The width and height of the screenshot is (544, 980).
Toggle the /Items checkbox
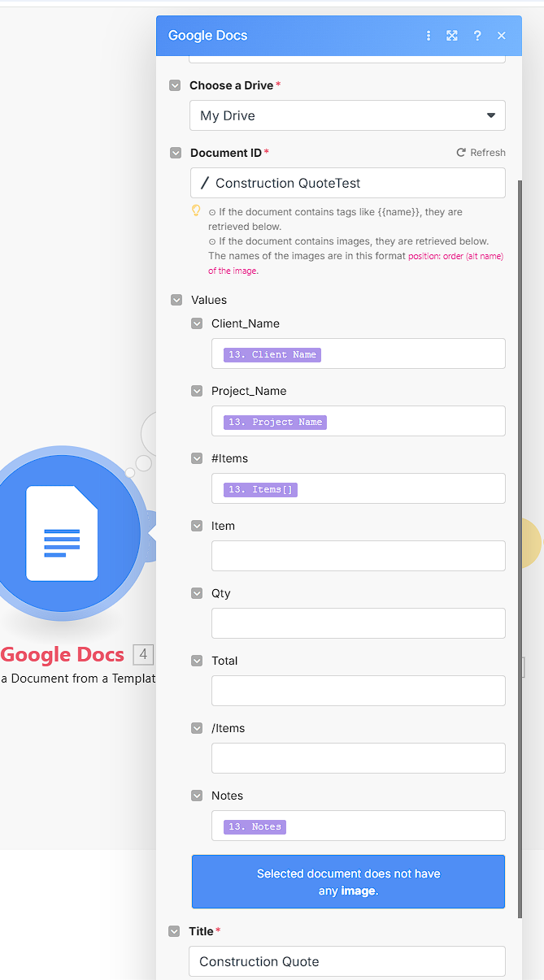coord(197,728)
